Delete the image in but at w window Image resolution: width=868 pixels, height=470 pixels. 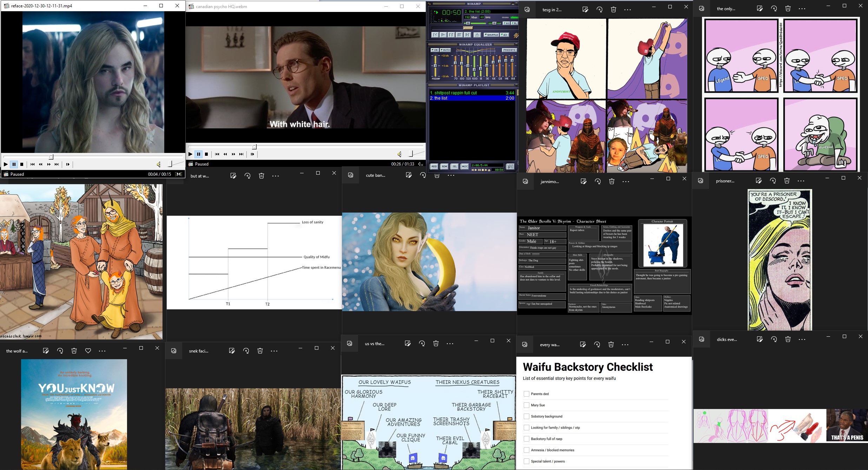click(x=261, y=176)
